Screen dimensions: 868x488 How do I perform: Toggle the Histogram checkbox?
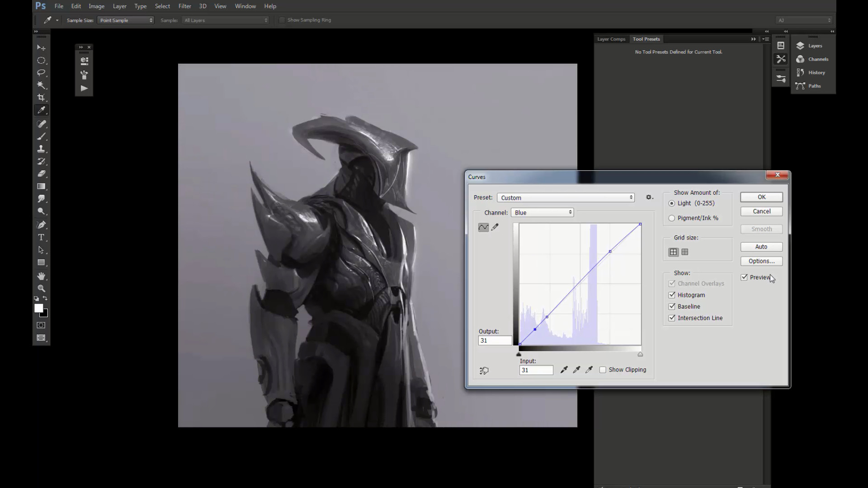click(x=672, y=295)
